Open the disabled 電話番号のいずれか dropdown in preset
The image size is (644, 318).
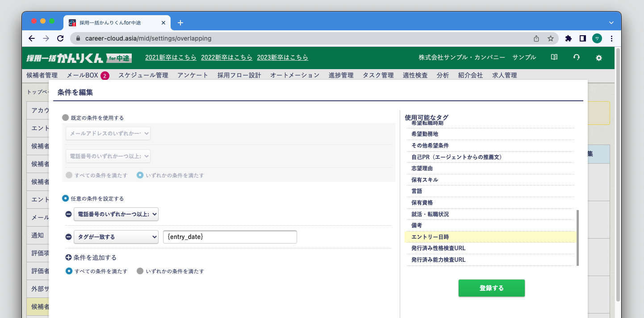point(108,156)
